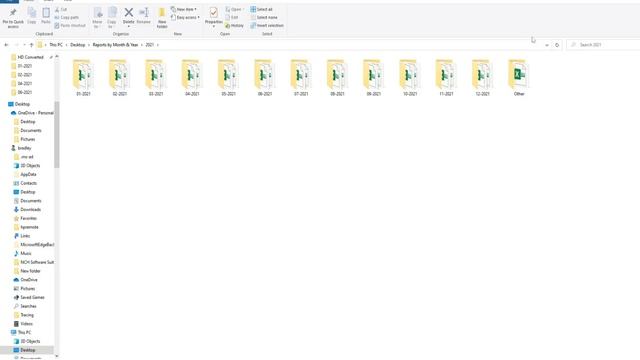Click the Paste icon in ribbon
640x360 pixels.
tap(46, 13)
